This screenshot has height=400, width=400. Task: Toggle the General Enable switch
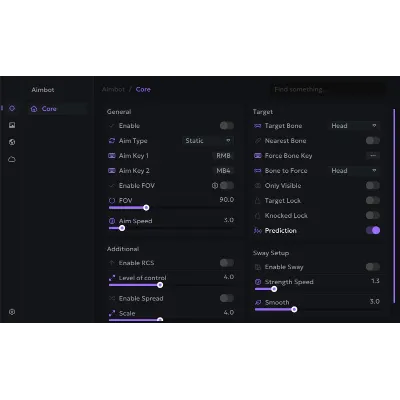227,126
